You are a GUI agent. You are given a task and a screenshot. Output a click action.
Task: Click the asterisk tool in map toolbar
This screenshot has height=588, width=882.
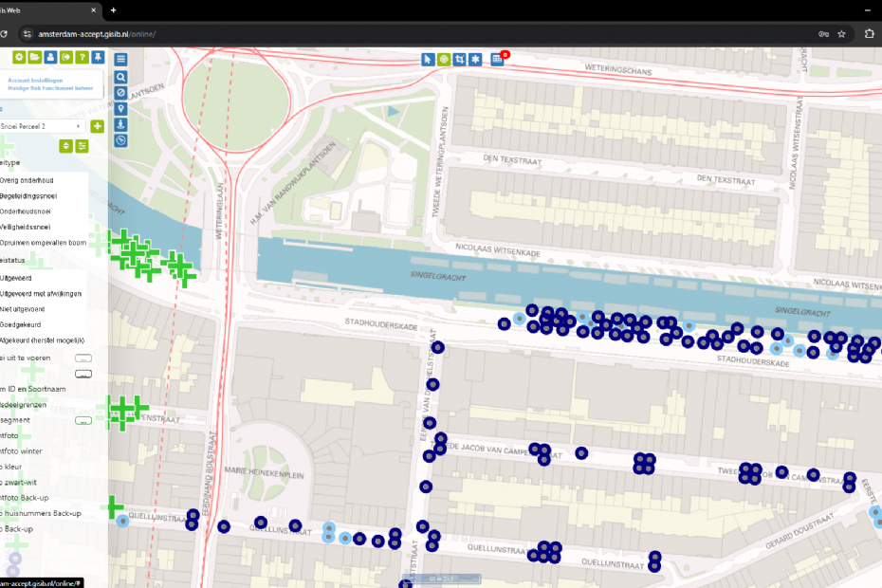click(x=476, y=59)
